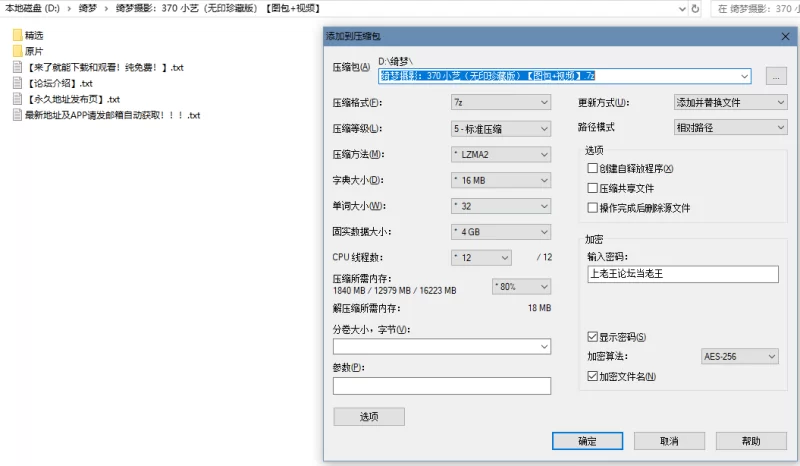
Task: Go to 绮梦 in the breadcrumb path
Action: click(x=88, y=9)
